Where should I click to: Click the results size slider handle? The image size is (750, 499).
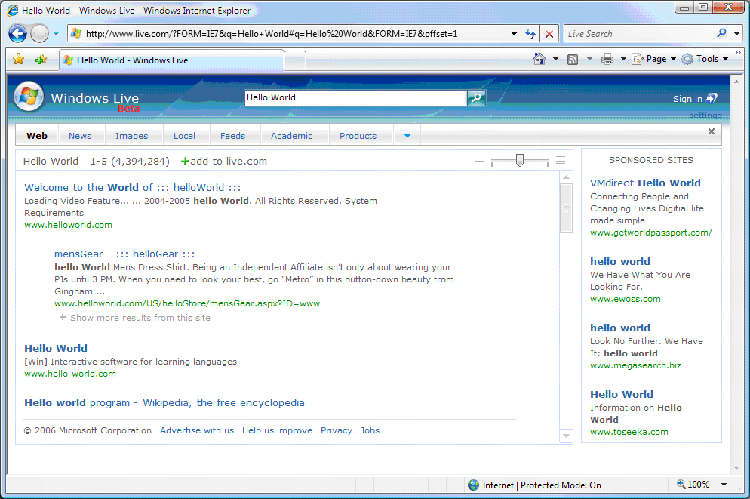(519, 160)
